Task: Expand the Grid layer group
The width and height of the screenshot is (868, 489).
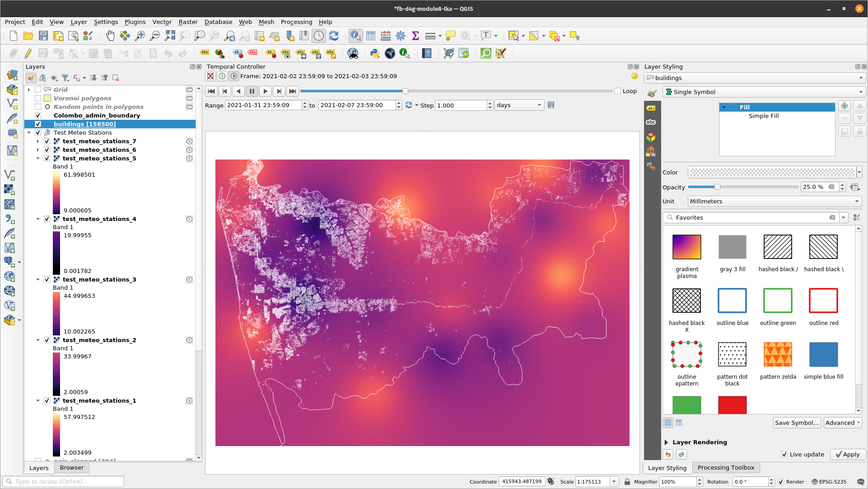Action: tap(29, 89)
